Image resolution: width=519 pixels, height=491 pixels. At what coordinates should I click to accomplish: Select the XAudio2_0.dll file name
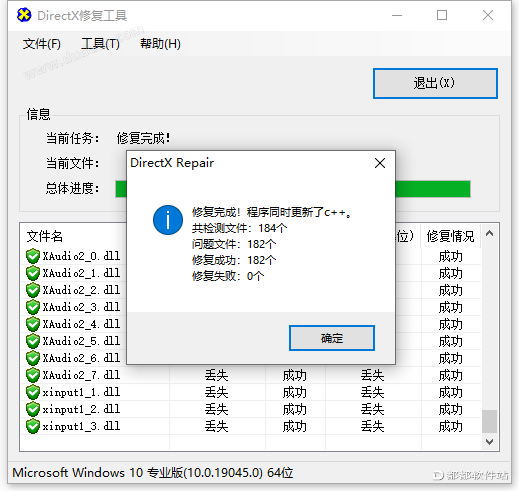pyautogui.click(x=81, y=256)
